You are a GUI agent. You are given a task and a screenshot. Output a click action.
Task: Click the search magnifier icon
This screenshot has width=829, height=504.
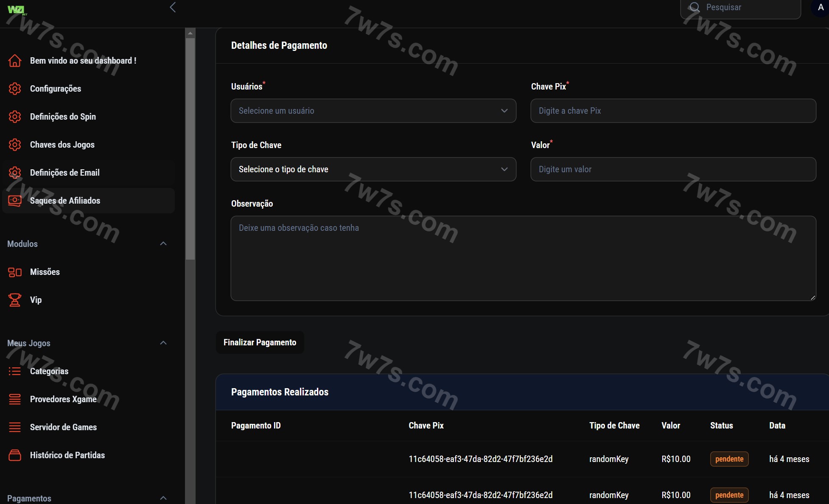[695, 7]
